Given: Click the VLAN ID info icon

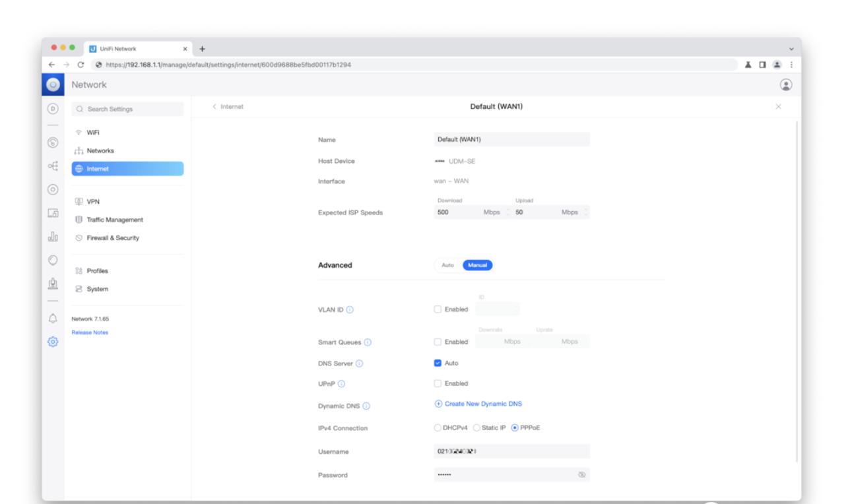Looking at the screenshot, I should [x=350, y=309].
